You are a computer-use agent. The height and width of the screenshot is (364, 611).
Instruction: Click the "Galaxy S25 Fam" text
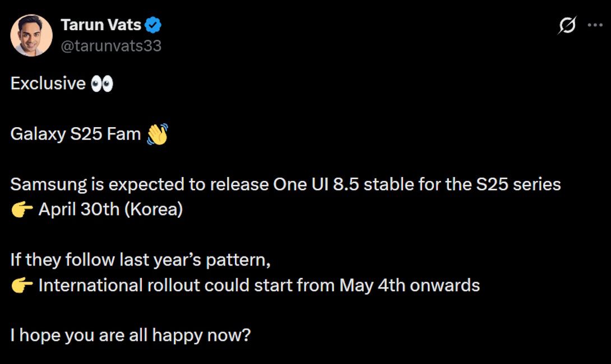(x=75, y=134)
